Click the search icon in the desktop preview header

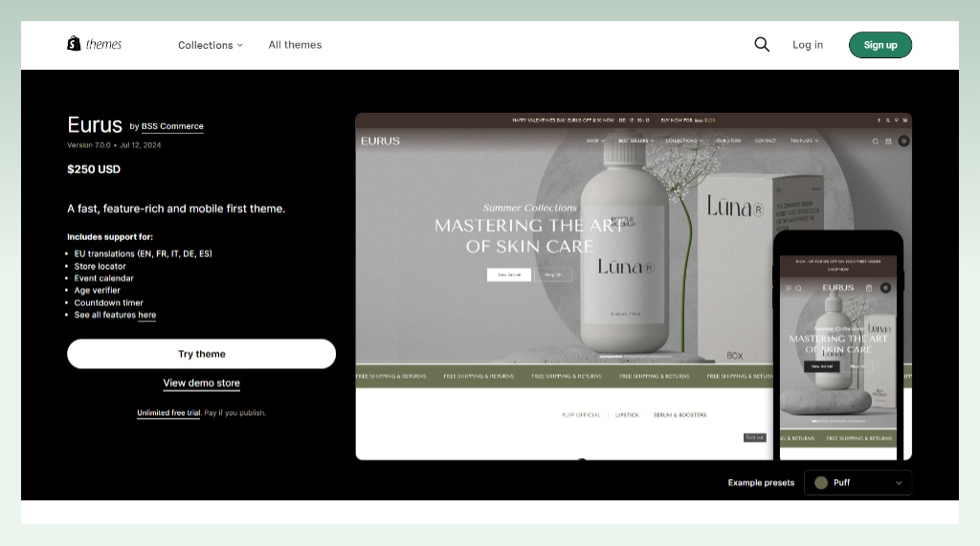tap(875, 142)
